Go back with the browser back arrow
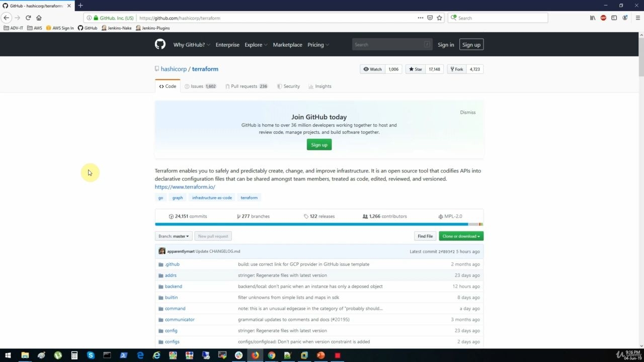 tap(7, 18)
